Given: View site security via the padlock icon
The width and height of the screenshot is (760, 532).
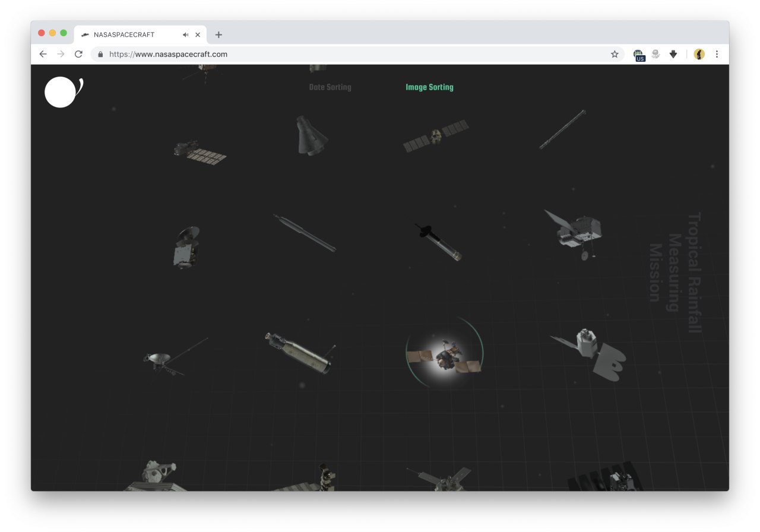Looking at the screenshot, I should [100, 54].
